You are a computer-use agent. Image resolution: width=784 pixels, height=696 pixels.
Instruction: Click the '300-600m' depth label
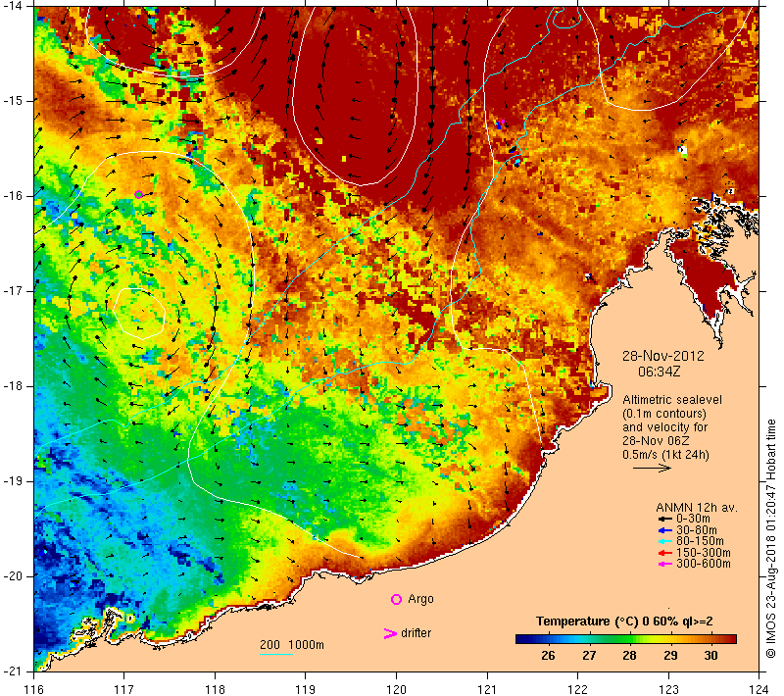[703, 564]
